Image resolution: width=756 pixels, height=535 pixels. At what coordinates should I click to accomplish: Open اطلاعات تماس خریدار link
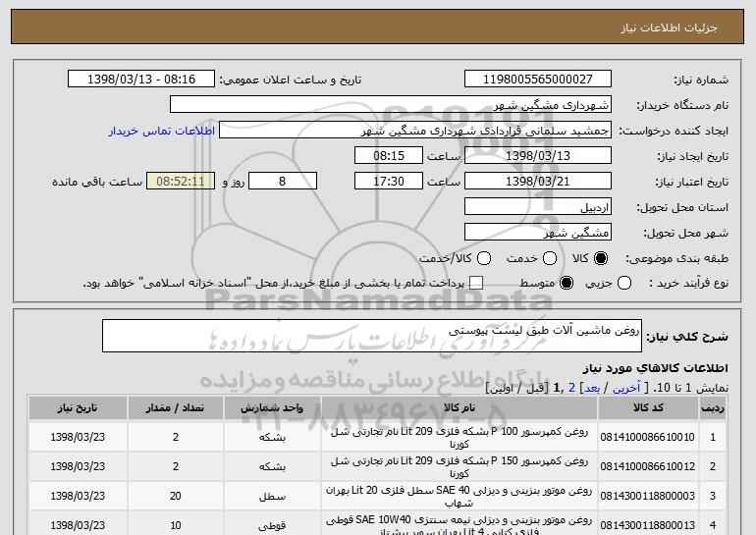coord(162,131)
